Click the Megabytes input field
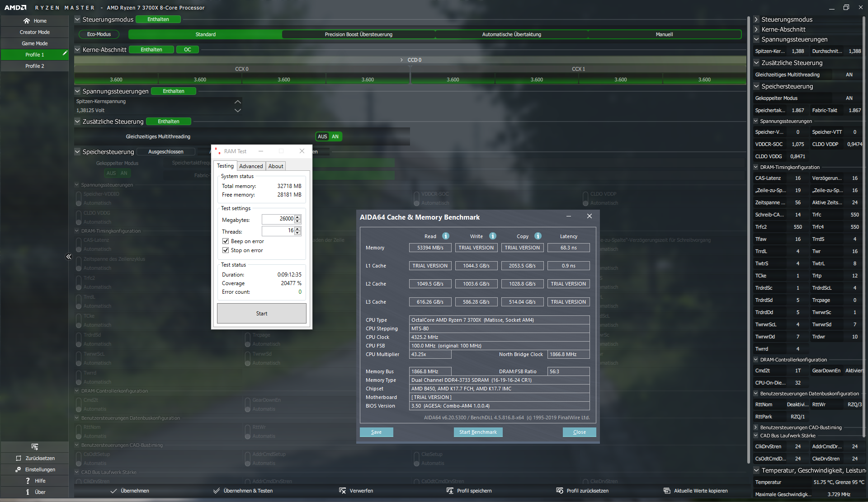868x502 pixels. pos(278,219)
